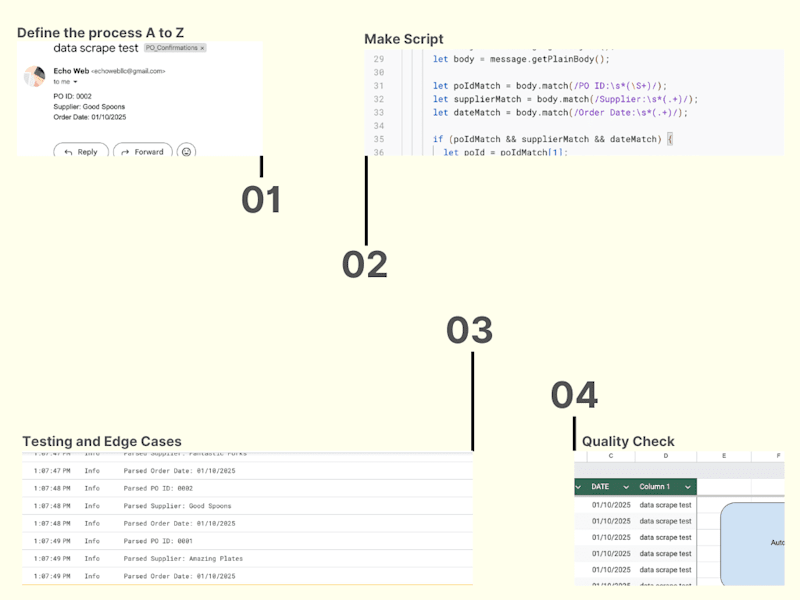Viewport: 800px width, 600px height.
Task: Select column E header in spreadsheet
Action: coord(724,456)
